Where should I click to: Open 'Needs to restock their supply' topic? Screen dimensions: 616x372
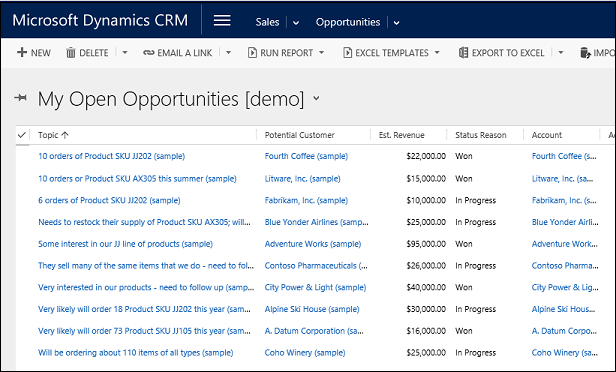(x=144, y=222)
